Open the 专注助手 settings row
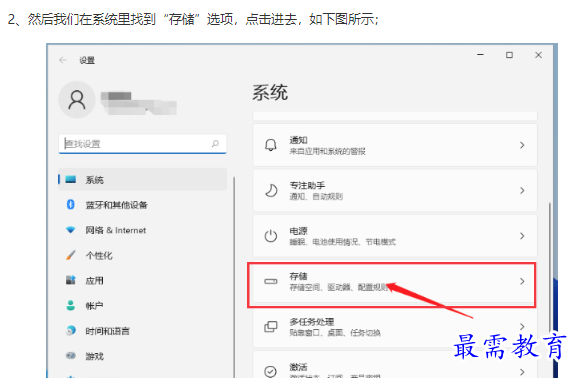The image size is (575, 378). click(x=395, y=190)
